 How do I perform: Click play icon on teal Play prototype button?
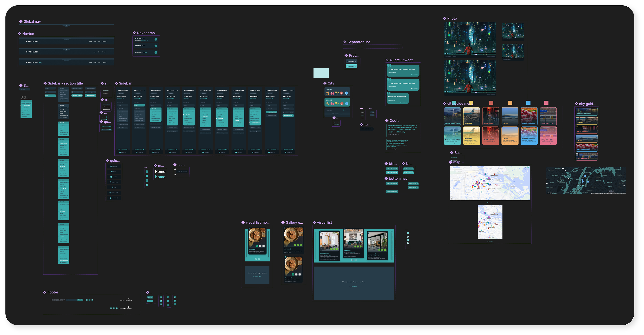point(355,66)
